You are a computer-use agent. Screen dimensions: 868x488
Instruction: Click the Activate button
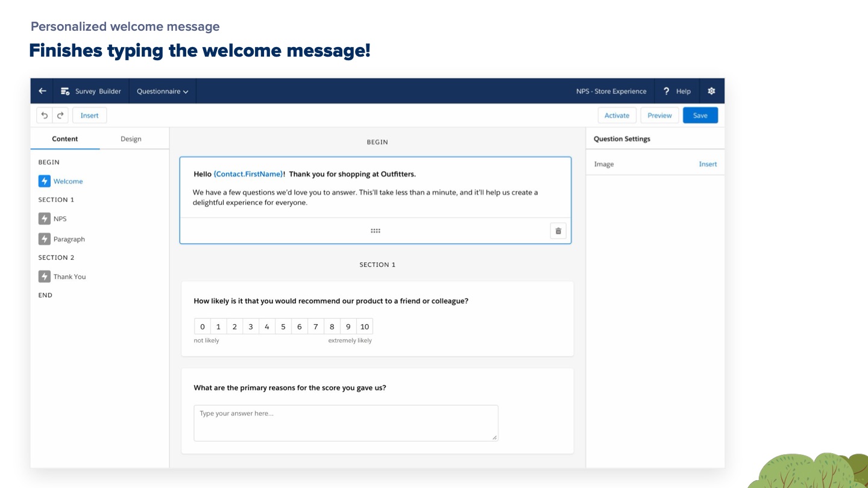(617, 115)
